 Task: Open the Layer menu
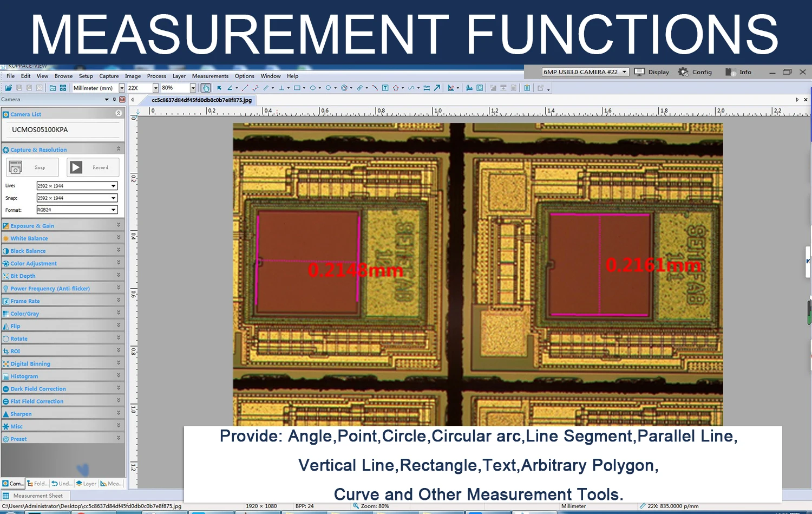[x=179, y=76]
